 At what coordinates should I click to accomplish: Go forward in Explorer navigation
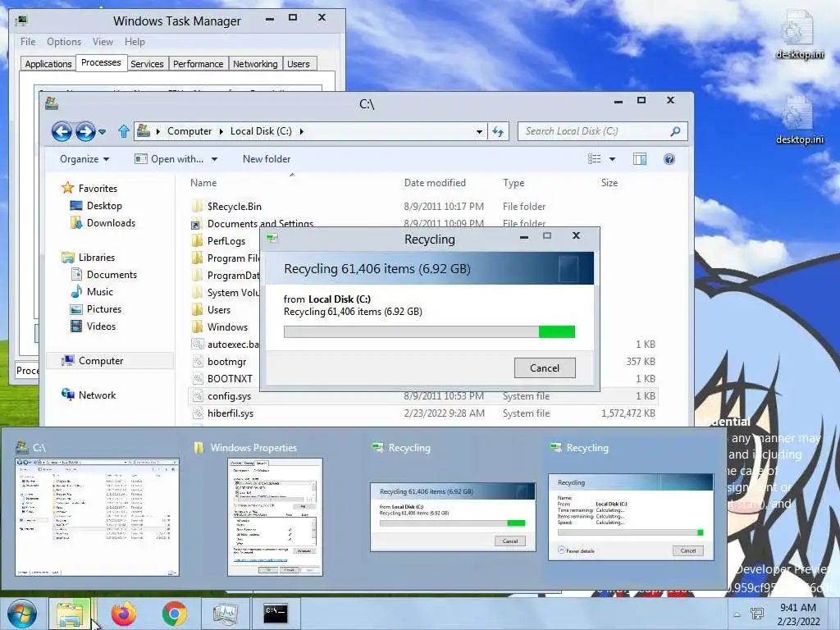click(85, 131)
